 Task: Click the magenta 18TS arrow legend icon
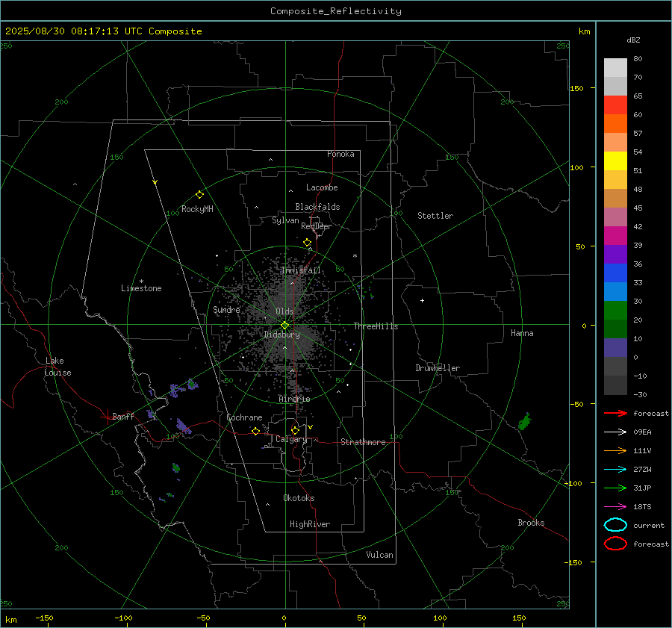click(615, 507)
